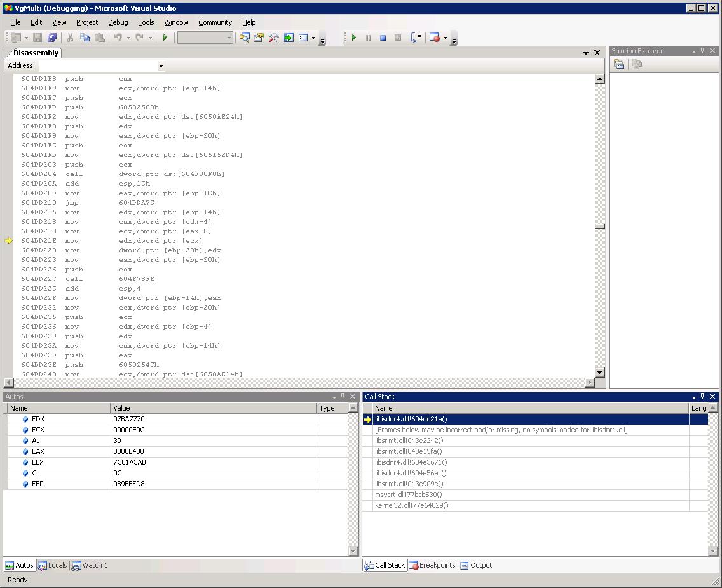The height and width of the screenshot is (588, 722).
Task: Click Solution Explorer Show All Files icon
Action: click(637, 64)
